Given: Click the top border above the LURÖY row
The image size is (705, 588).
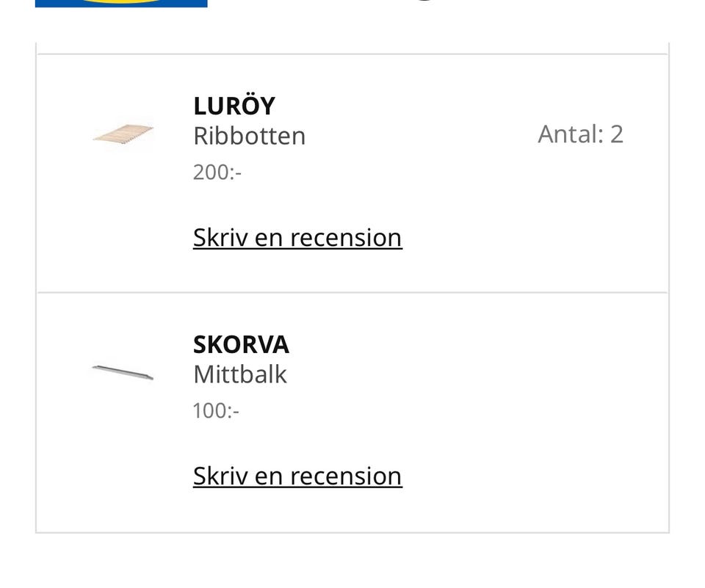Looking at the screenshot, I should [352, 54].
